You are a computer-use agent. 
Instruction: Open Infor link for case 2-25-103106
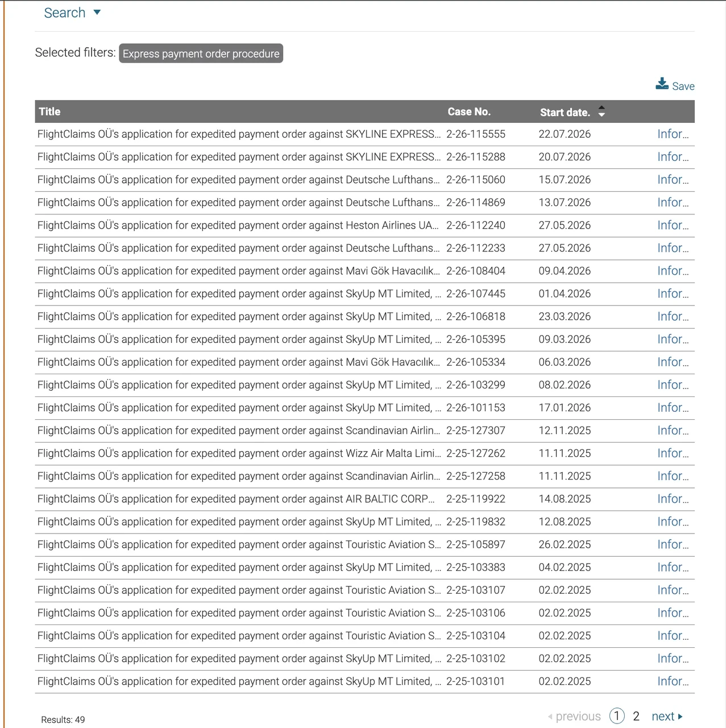[673, 612]
